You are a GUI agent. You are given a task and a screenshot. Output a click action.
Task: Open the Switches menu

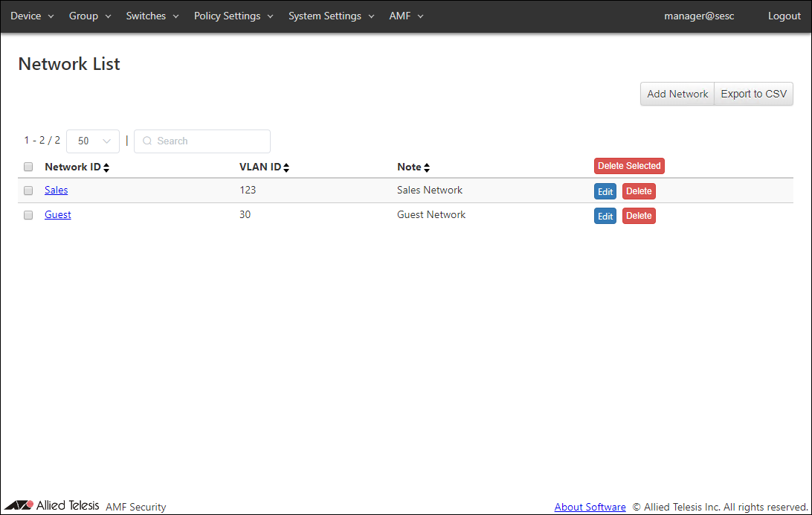[x=152, y=16]
